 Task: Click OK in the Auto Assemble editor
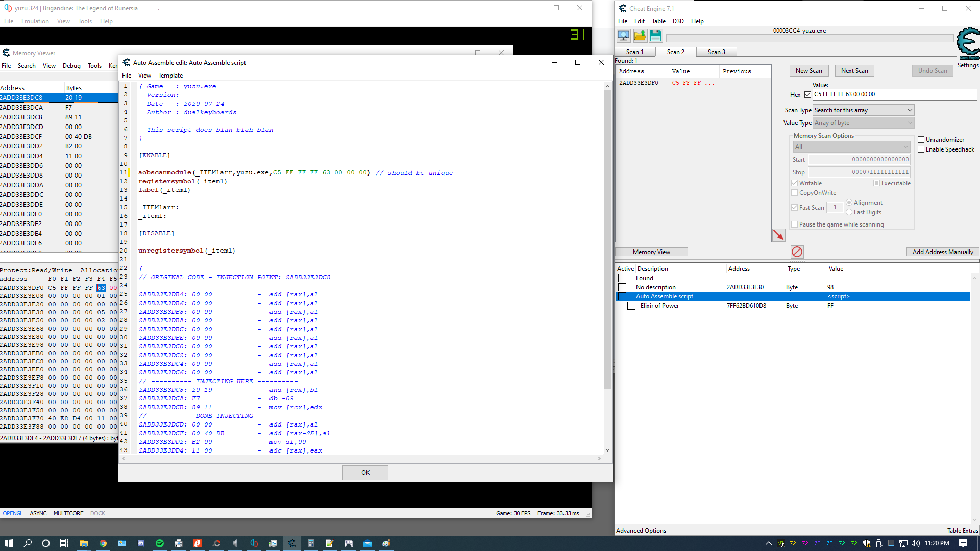tap(365, 473)
